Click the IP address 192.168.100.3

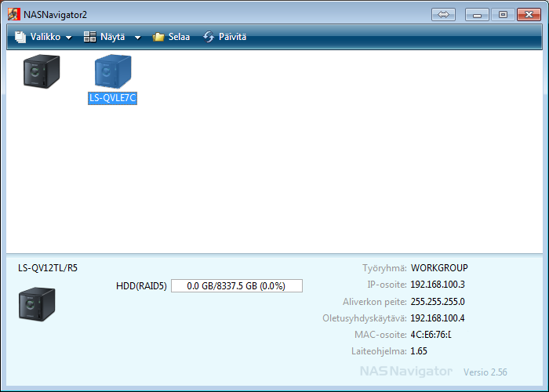(x=438, y=285)
